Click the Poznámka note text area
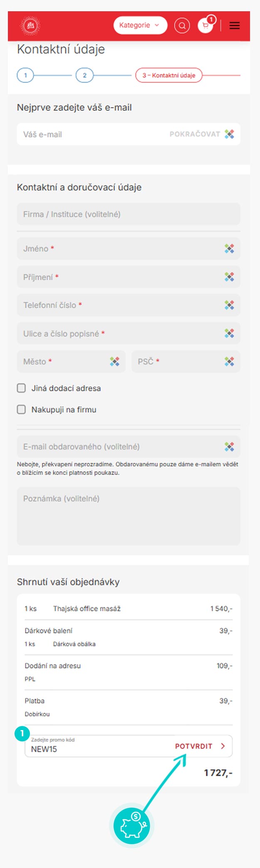Image resolution: width=260 pixels, height=868 pixels. pos(128,516)
